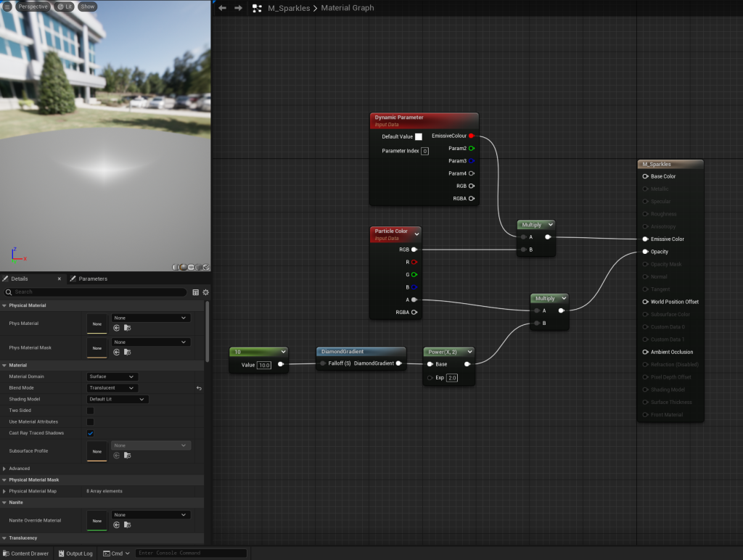Select sphere preview mesh in viewport
The width and height of the screenshot is (743, 560).
click(x=184, y=267)
